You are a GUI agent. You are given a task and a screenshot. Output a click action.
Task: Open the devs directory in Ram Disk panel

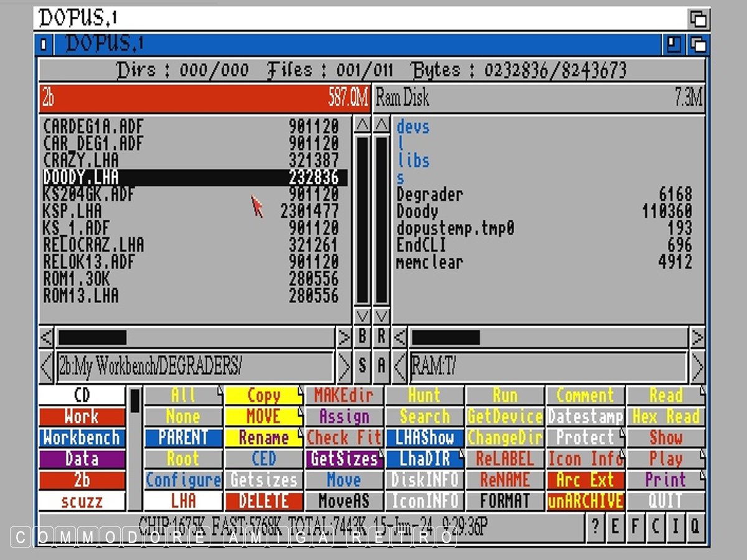click(413, 127)
